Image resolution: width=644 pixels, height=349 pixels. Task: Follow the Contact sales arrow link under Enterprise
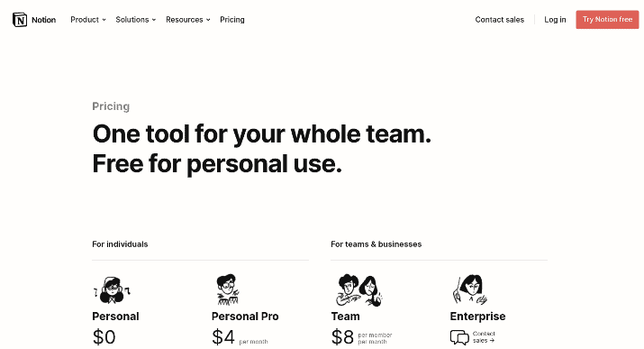[x=484, y=337]
